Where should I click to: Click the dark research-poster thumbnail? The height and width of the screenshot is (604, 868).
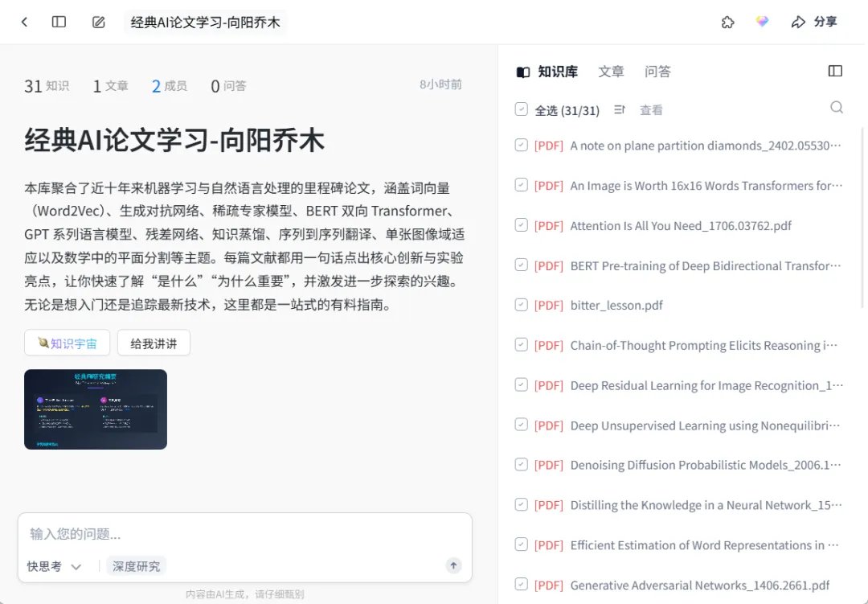tap(95, 409)
